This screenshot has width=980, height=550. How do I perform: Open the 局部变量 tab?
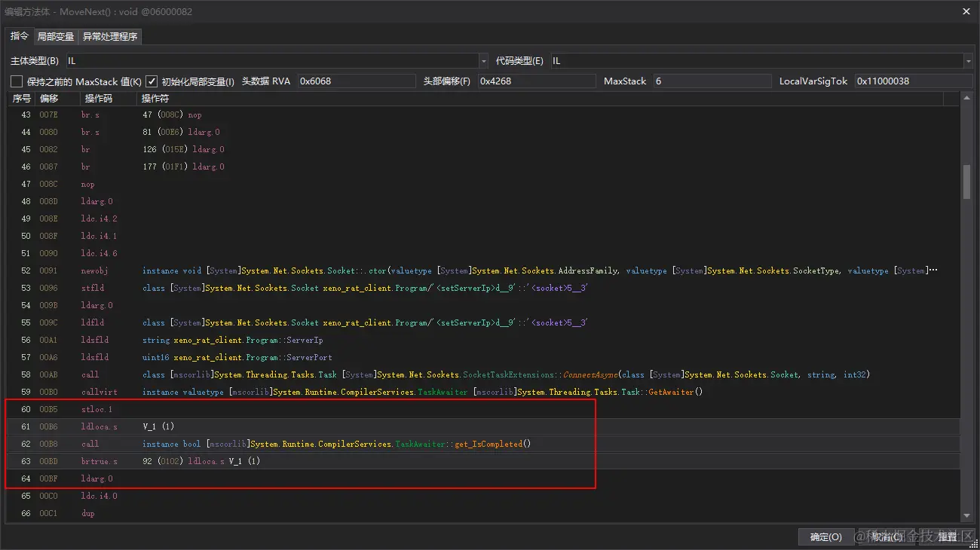coord(56,36)
